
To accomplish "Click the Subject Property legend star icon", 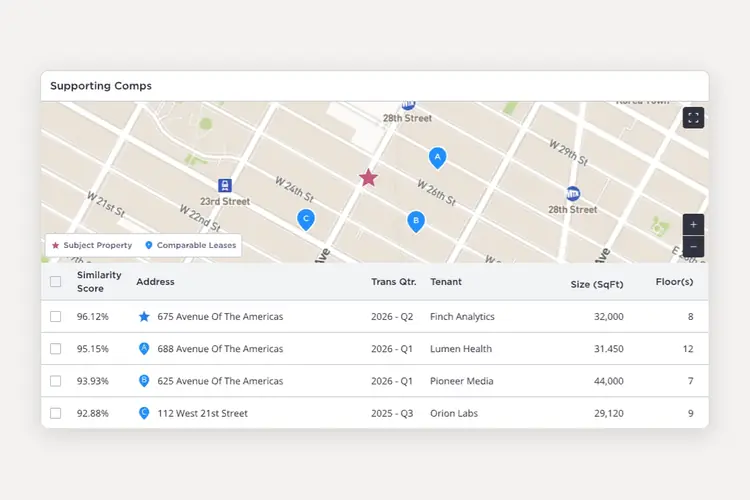I will pyautogui.click(x=55, y=245).
